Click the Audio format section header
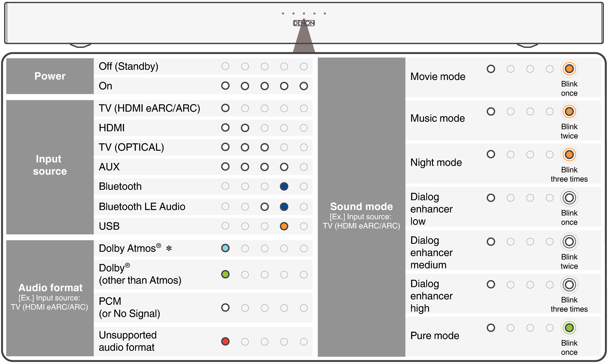 (x=50, y=288)
